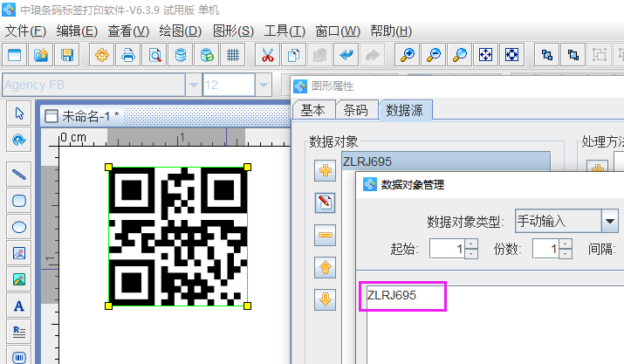The width and height of the screenshot is (624, 364).
Task: Click the group objects icon
Action: point(600,55)
